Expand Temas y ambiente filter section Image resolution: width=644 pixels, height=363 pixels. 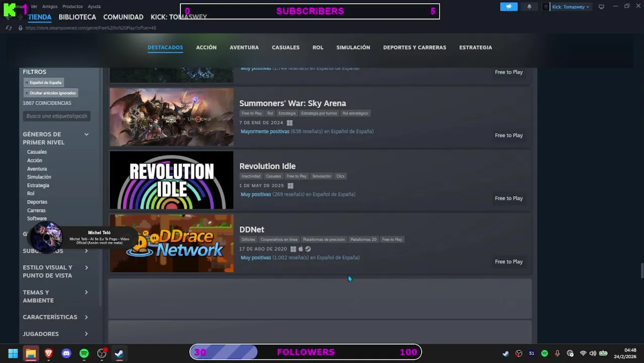55,296
